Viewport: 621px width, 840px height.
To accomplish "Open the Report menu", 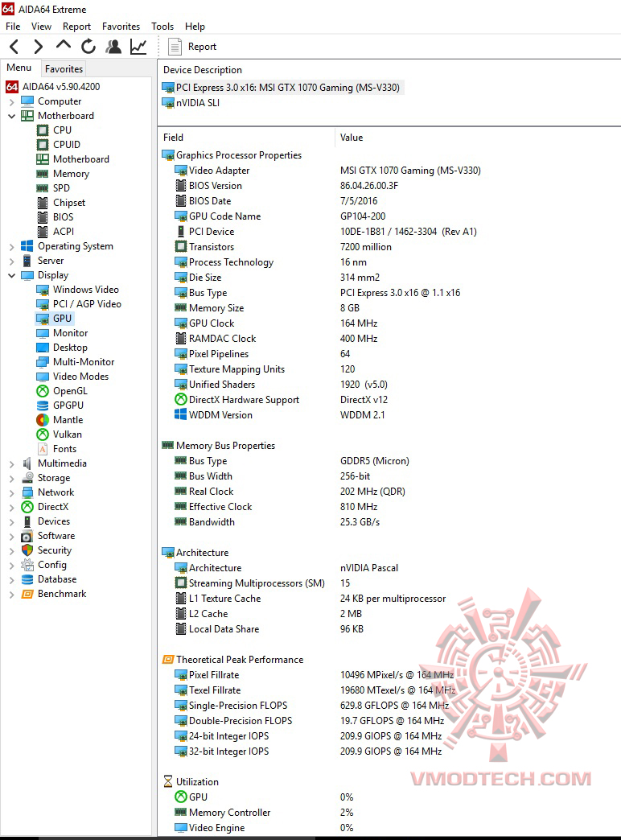I will 76,27.
